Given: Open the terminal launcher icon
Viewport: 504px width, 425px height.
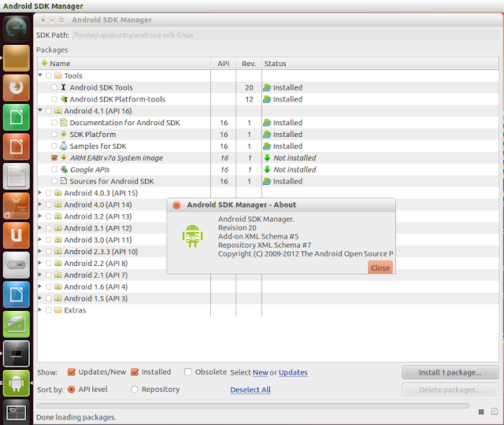Looking at the screenshot, I should [16, 353].
